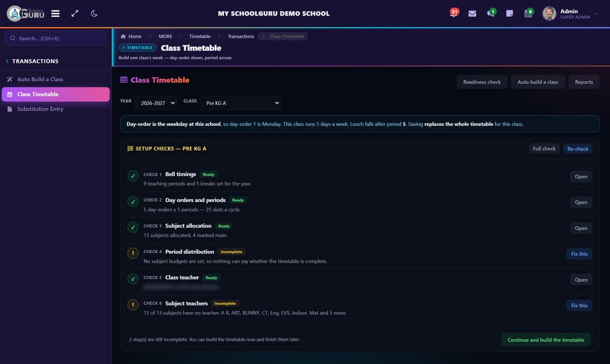Open the Class Pre KG A dropdown
The height and width of the screenshot is (364, 610).
pyautogui.click(x=241, y=103)
